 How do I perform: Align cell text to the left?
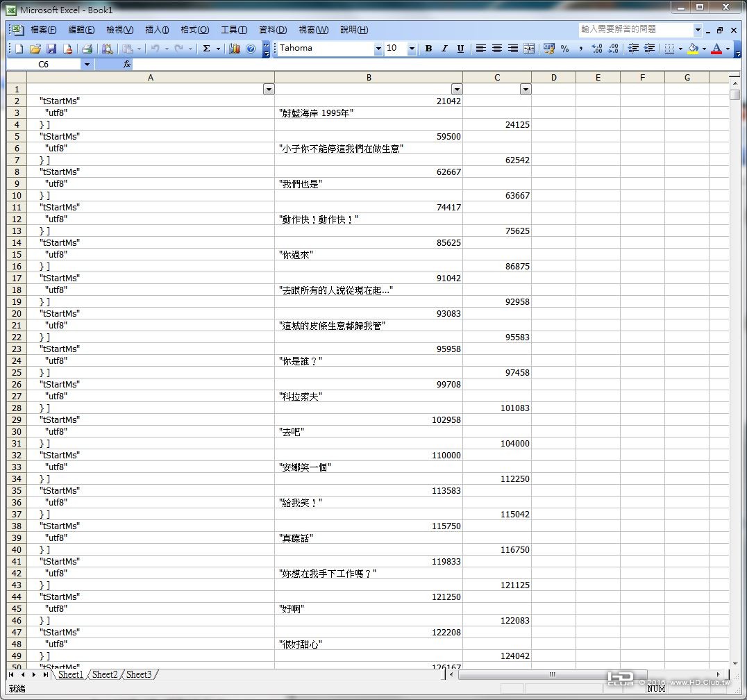pyautogui.click(x=480, y=49)
